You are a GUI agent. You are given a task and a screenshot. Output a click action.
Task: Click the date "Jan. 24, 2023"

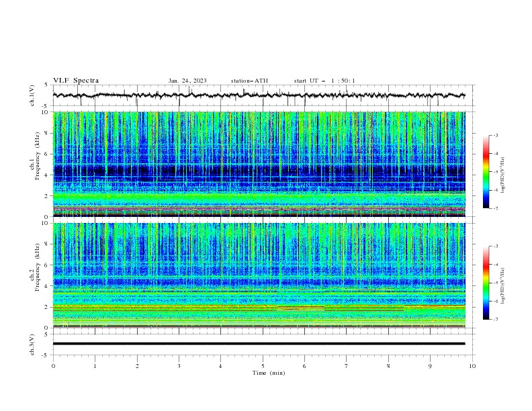(x=187, y=81)
